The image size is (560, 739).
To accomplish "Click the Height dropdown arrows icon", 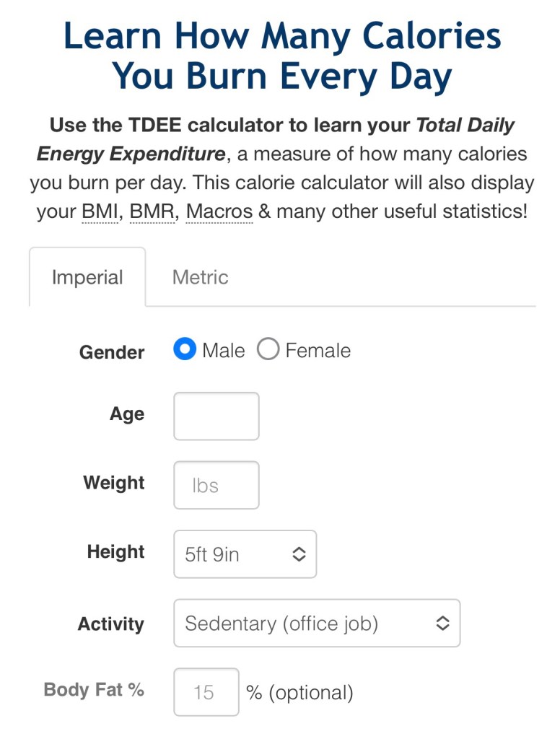I will [x=299, y=554].
